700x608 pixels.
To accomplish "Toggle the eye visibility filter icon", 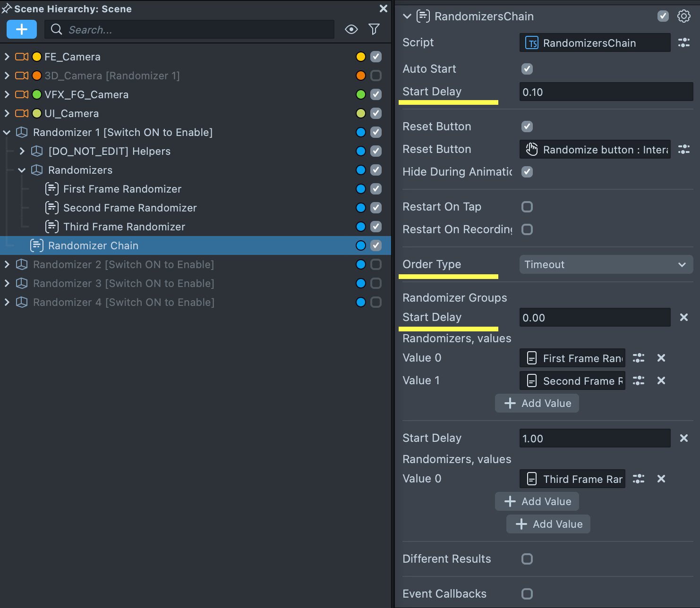I will (351, 29).
